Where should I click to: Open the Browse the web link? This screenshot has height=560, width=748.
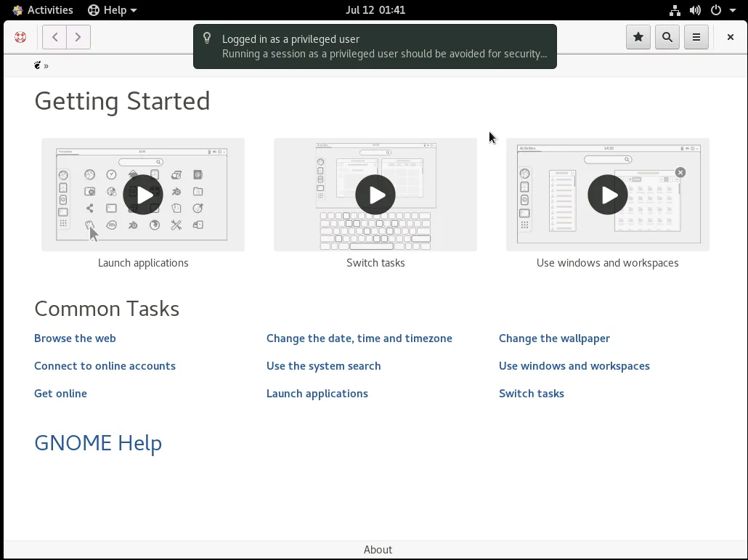click(75, 338)
